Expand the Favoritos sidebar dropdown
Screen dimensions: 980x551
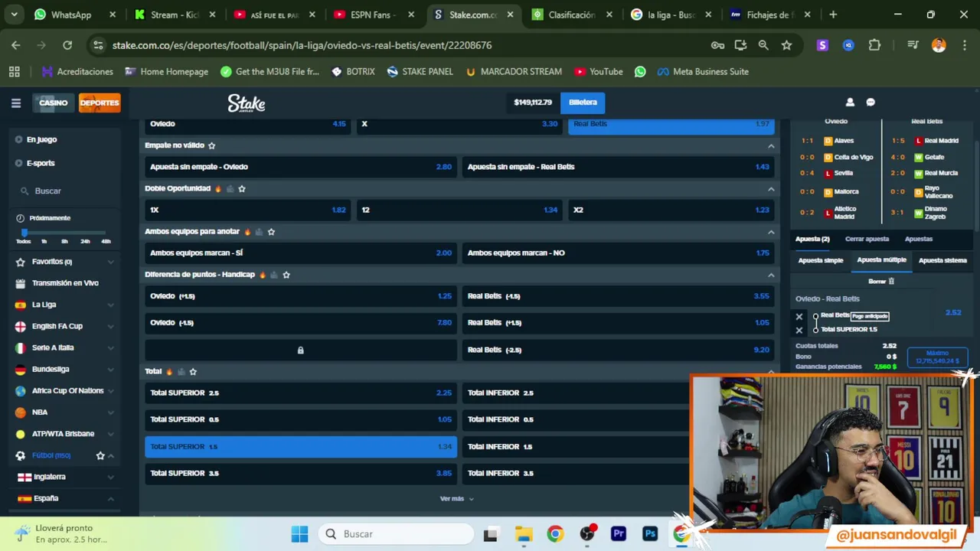tap(110, 262)
